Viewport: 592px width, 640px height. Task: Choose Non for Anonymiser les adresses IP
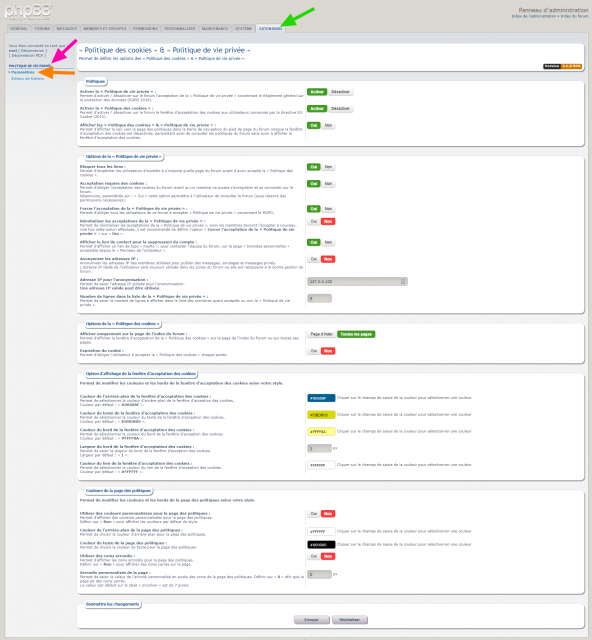(328, 259)
